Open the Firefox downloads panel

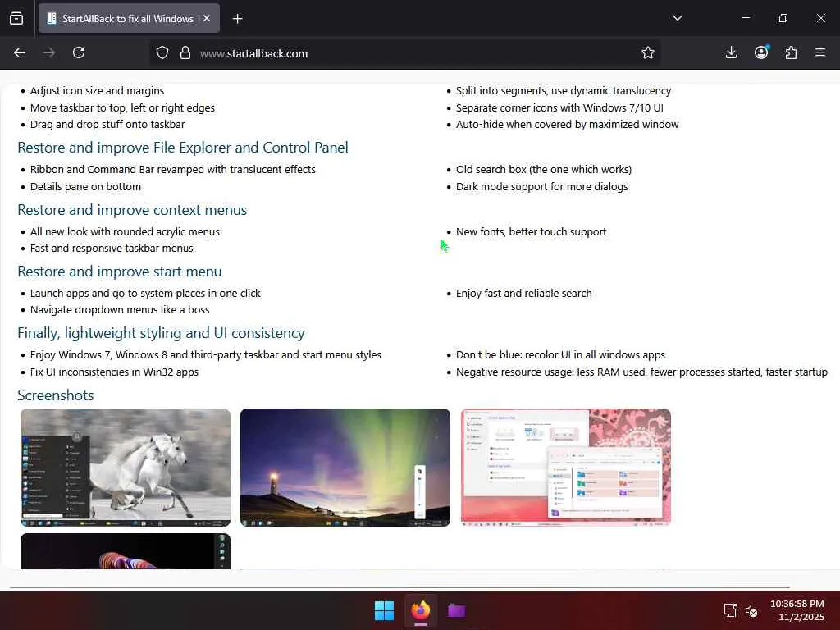731,52
